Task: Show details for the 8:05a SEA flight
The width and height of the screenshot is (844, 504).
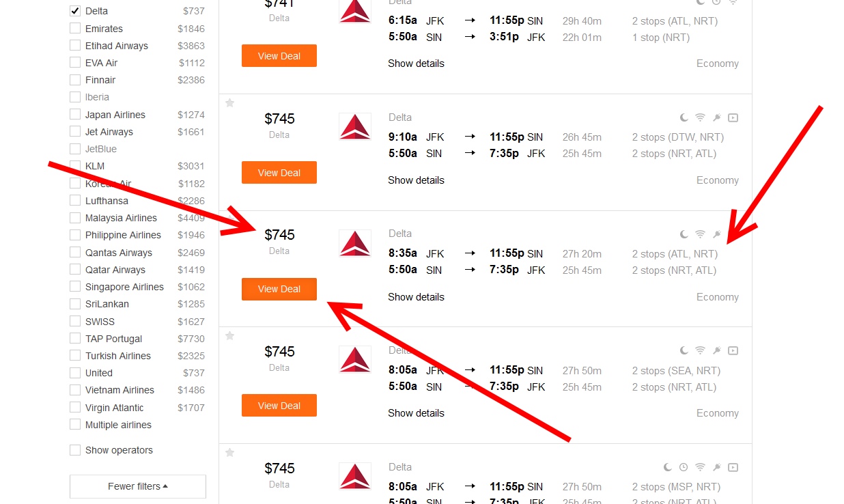Action: point(416,413)
